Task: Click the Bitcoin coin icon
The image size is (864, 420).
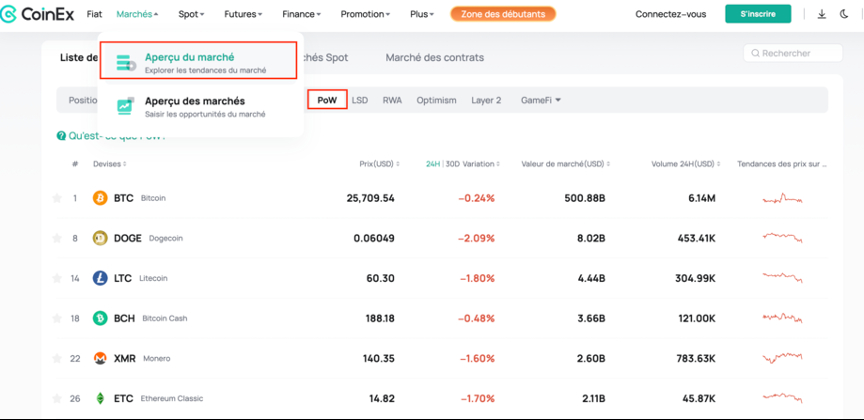Action: click(x=100, y=198)
